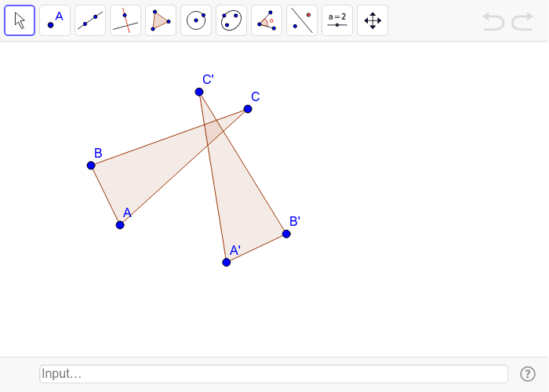Click the label of point B
Image resolution: width=549 pixels, height=392 pixels.
point(98,153)
